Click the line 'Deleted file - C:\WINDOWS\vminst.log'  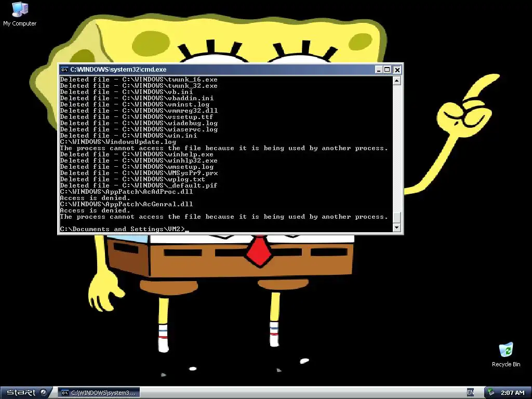(x=135, y=104)
